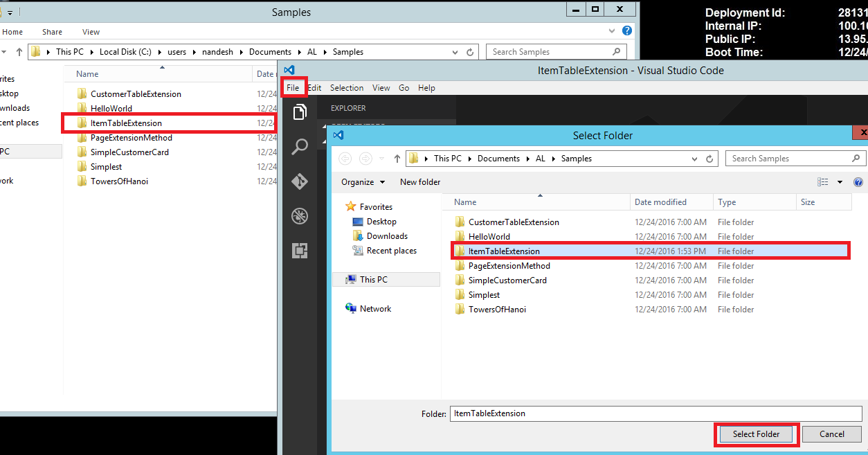The image size is (868, 455).
Task: Refresh the Samples explorer window address bar
Action: 471,52
